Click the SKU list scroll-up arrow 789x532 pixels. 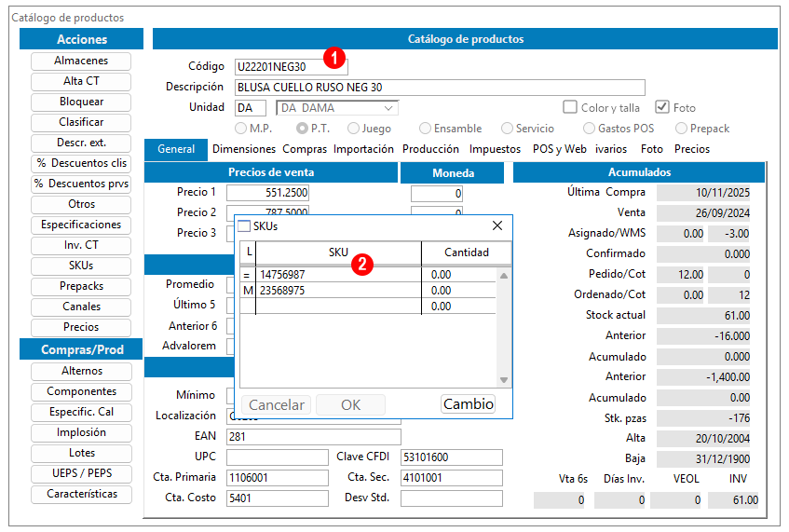[x=504, y=275]
